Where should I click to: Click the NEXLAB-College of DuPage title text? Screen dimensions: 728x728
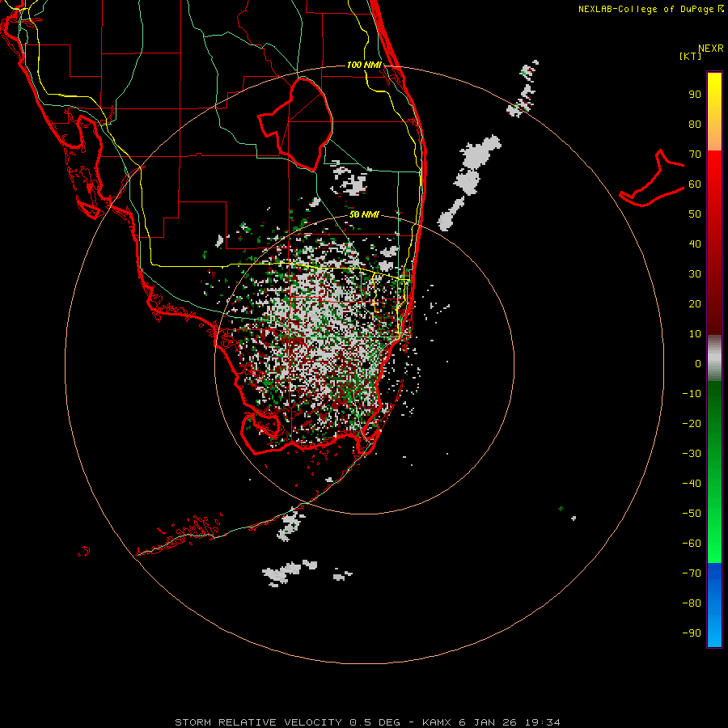tap(650, 9)
